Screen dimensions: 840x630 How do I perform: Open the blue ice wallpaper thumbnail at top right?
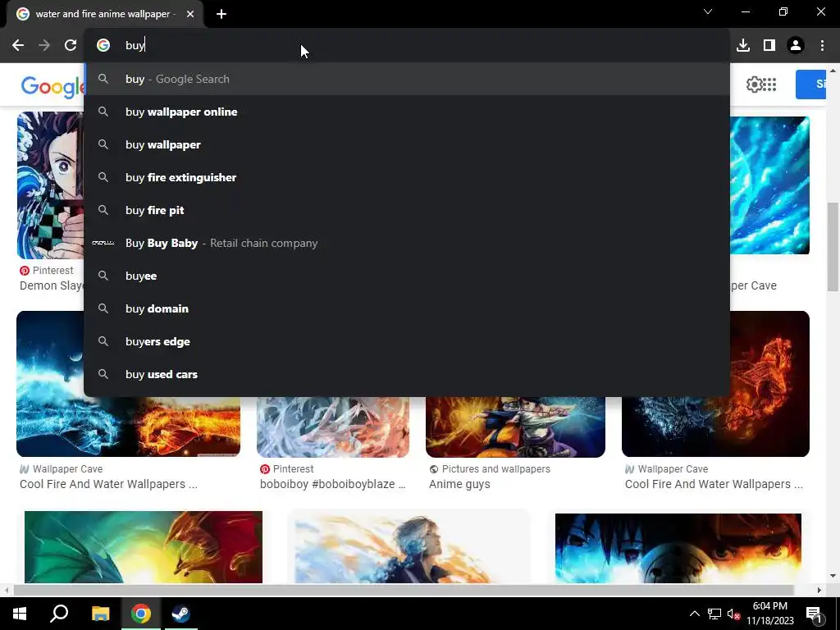point(769,185)
